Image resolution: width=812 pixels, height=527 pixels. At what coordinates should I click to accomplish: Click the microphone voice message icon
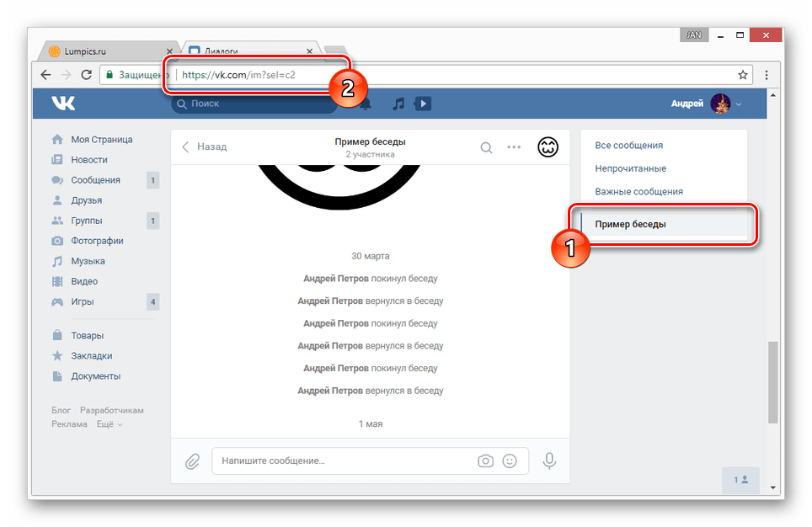point(549,461)
